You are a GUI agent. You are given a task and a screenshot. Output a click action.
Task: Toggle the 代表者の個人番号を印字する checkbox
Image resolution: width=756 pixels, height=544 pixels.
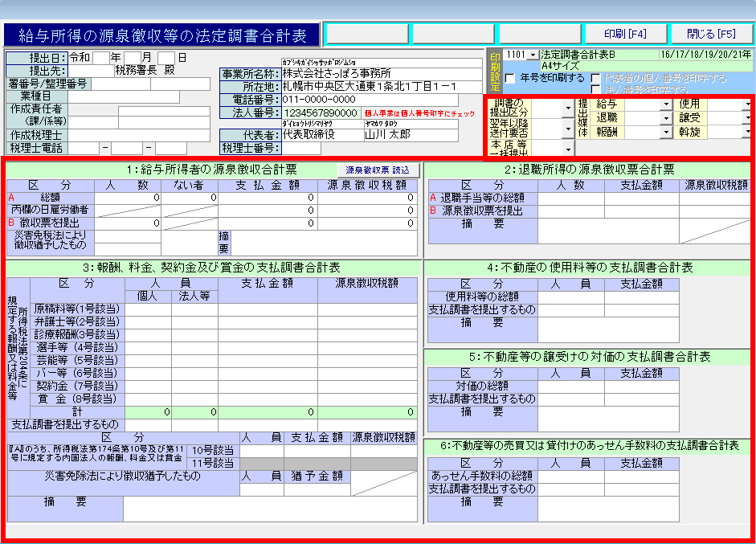click(595, 79)
